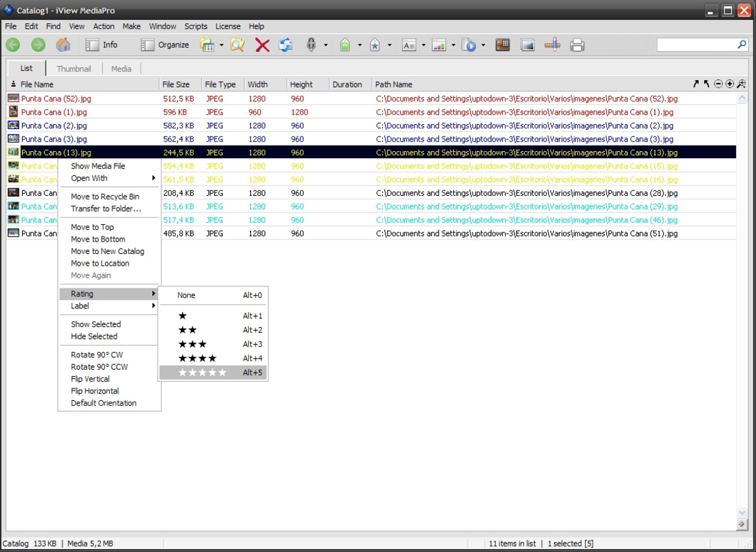Click the magnifier icon in search box
This screenshot has width=756, height=552.
pyautogui.click(x=742, y=44)
